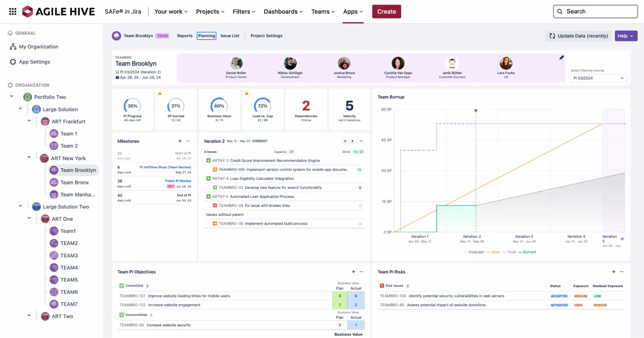Open the Public PI Review milestone link
This screenshot has width=644, height=338.
point(178,181)
